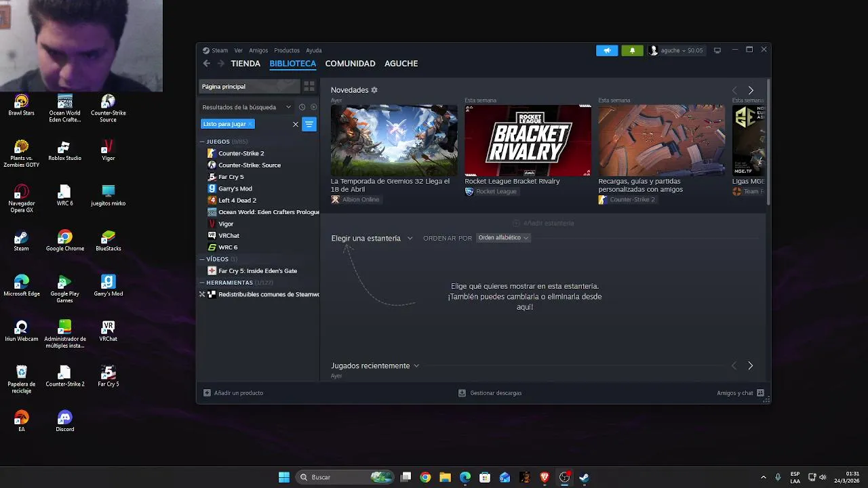Click the ready-to-play circle icon in sidebar

click(313, 107)
